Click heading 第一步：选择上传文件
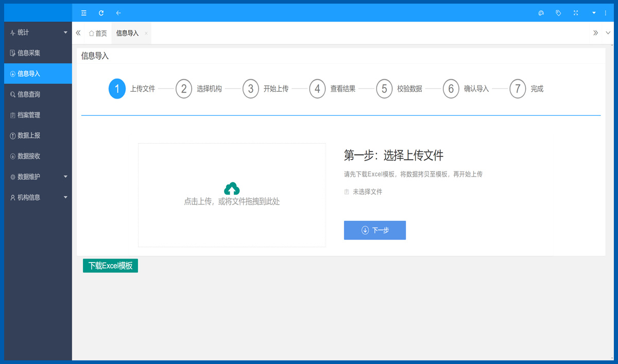This screenshot has width=618, height=364. (394, 155)
